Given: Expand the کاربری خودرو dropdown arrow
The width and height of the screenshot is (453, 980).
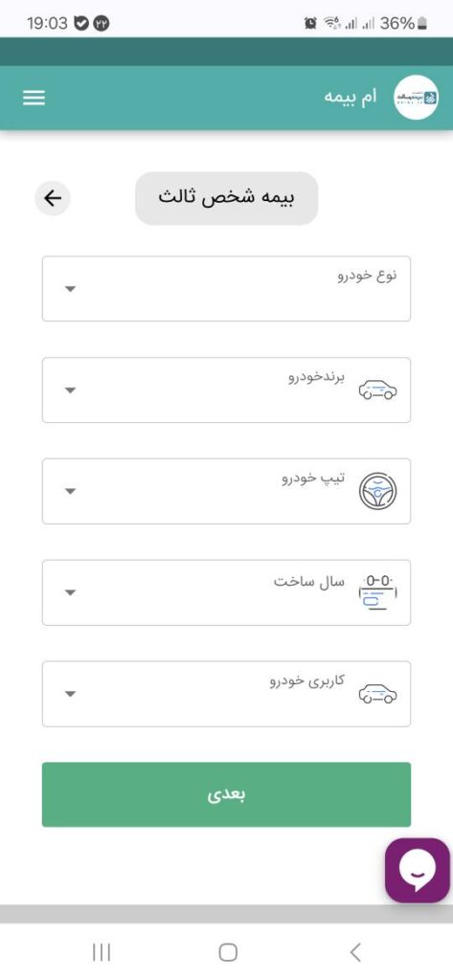Looking at the screenshot, I should pyautogui.click(x=71, y=694).
